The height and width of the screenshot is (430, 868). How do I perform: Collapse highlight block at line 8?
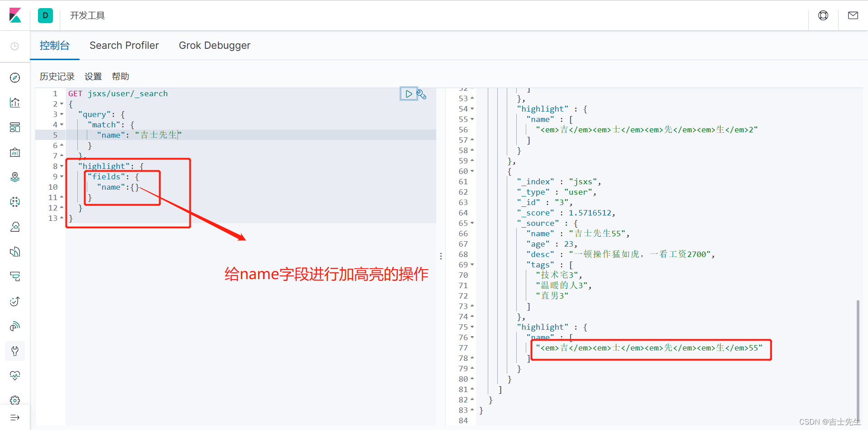(62, 166)
